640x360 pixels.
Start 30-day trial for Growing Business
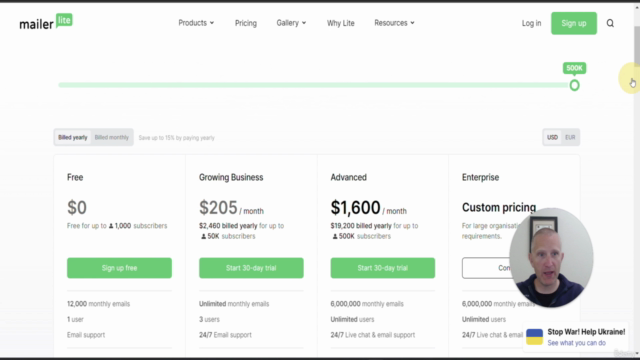(251, 268)
